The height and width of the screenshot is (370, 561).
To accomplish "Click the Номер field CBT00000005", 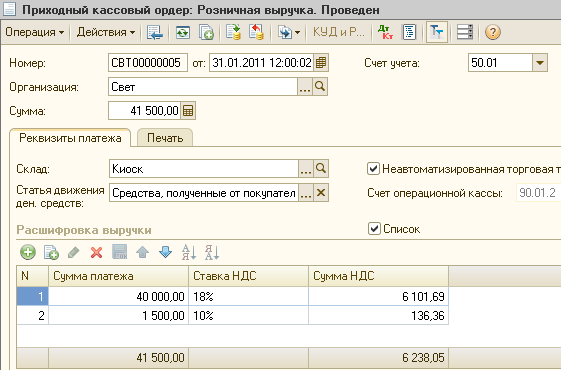I will click(148, 63).
